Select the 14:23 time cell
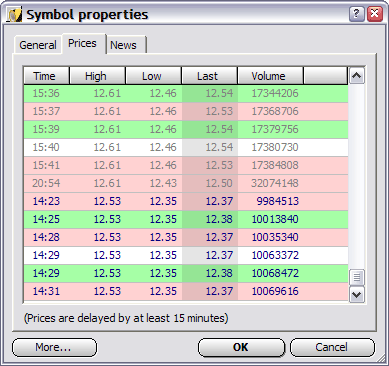 tap(46, 201)
